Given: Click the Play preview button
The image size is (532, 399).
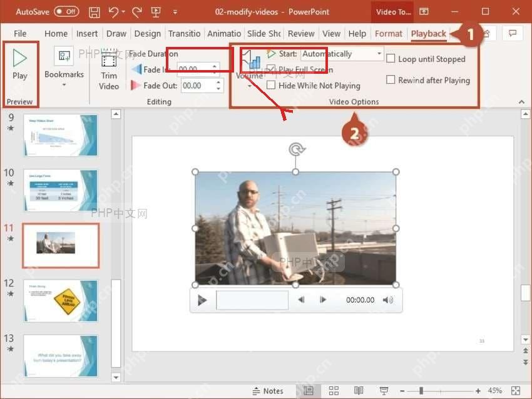Looking at the screenshot, I should click(x=19, y=64).
